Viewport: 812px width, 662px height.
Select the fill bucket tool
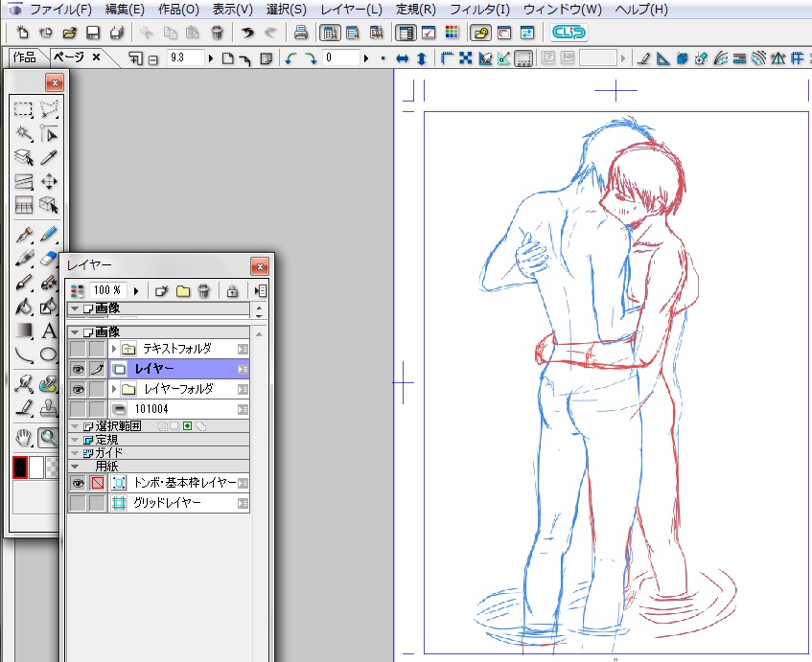tap(23, 307)
